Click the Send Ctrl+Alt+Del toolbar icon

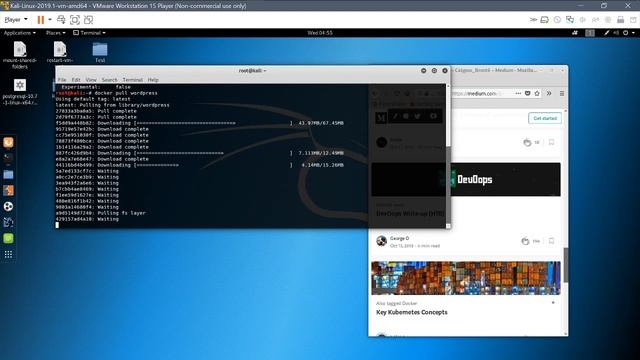61,20
